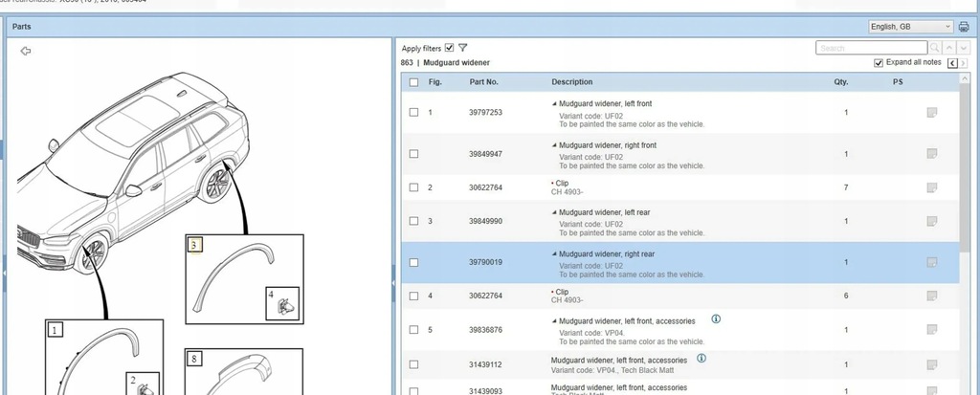The width and height of the screenshot is (980, 395).
Task: Tick the checkbox for part 39836876
Action: point(413,329)
